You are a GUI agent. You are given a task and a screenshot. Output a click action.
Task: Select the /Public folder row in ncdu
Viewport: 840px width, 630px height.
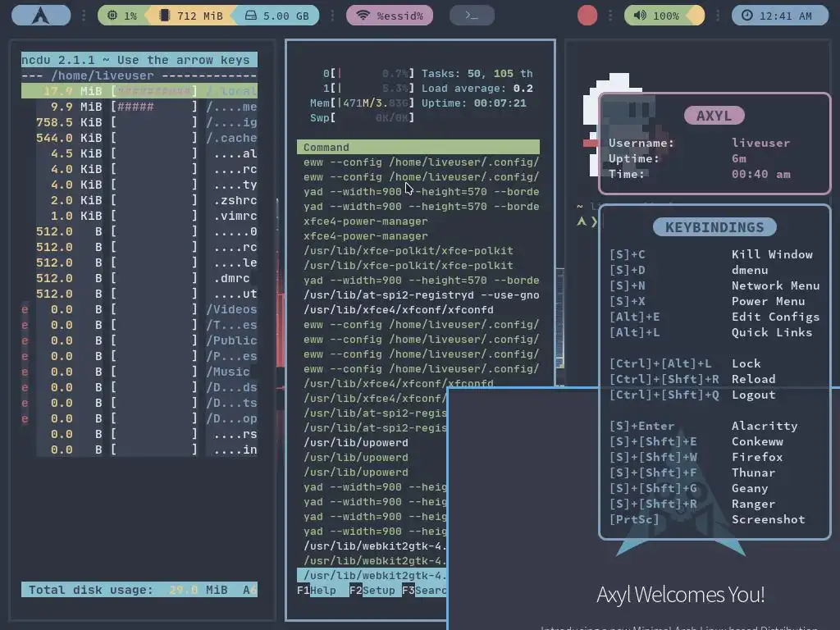tap(139, 340)
